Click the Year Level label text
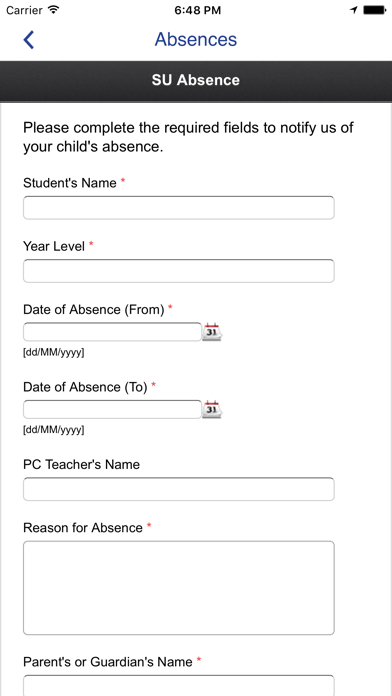This screenshot has width=392, height=696. [54, 246]
